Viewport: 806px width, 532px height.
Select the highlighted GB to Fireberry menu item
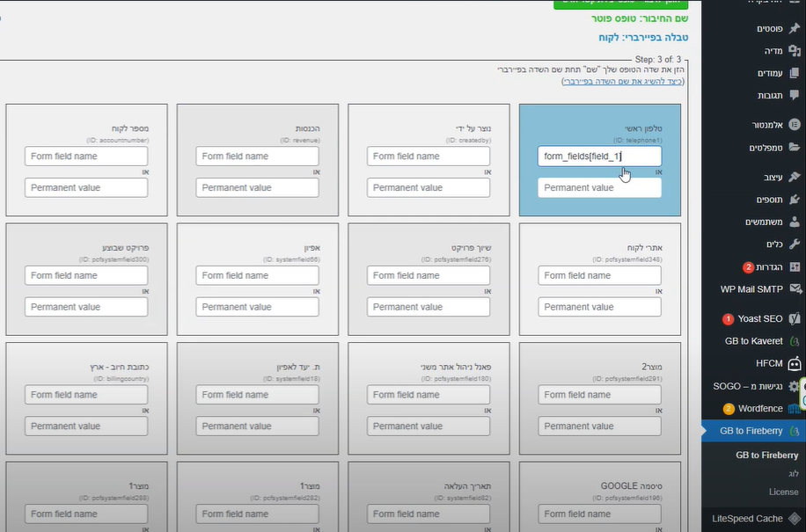point(753,431)
